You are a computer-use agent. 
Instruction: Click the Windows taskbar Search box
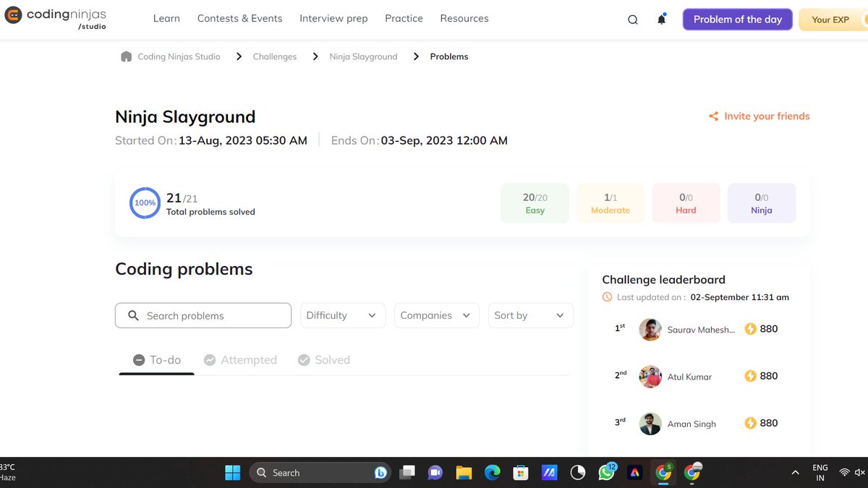320,473
